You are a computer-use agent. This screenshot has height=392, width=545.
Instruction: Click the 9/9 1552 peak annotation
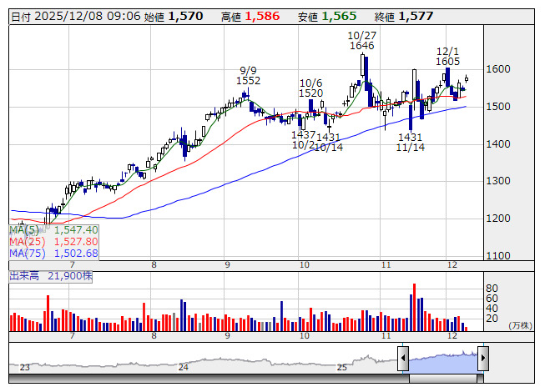click(248, 76)
